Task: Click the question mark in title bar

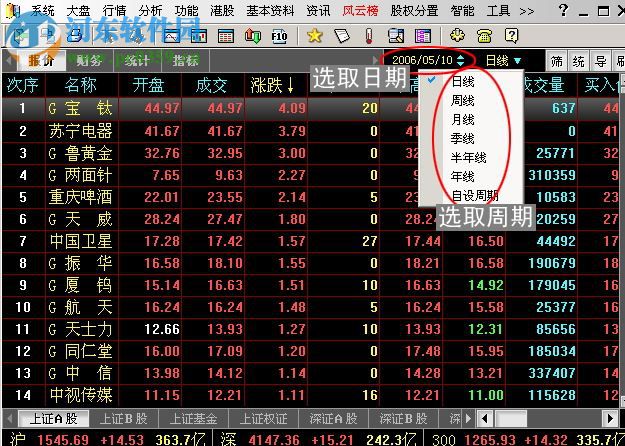Action: (x=563, y=10)
